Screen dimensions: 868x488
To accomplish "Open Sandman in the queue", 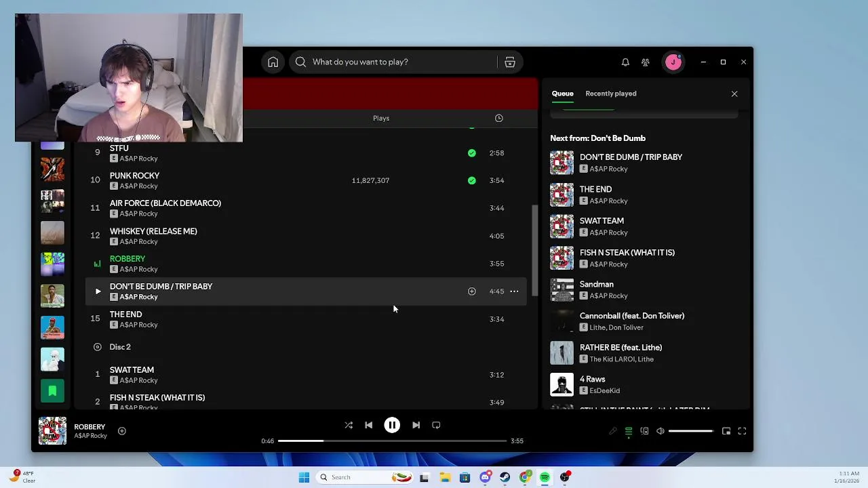I will pyautogui.click(x=644, y=290).
